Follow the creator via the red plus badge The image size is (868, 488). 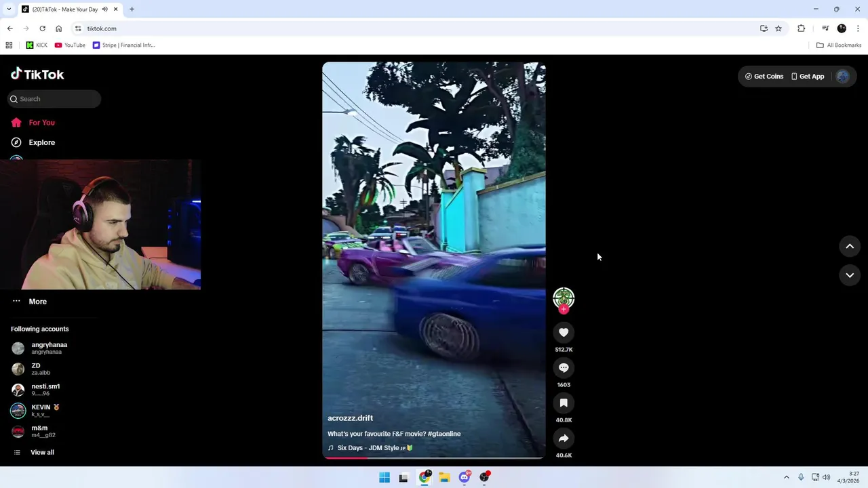564,309
